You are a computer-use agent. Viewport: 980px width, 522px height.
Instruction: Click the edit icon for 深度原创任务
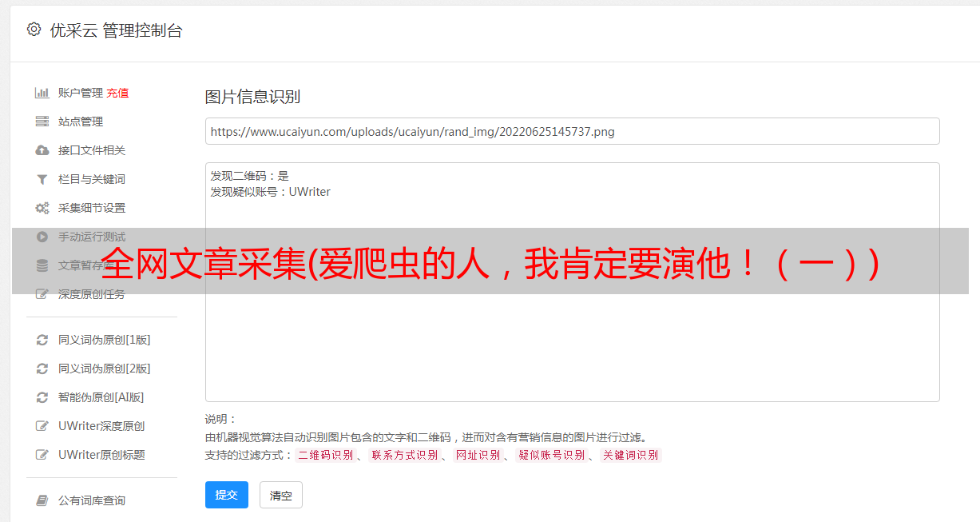42,294
